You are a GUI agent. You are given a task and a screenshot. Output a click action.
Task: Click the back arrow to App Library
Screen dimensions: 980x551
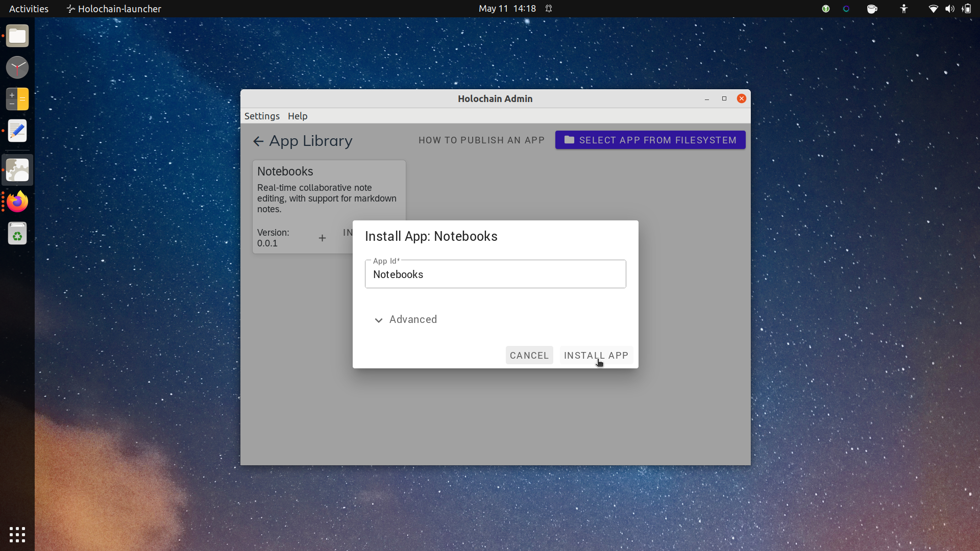pyautogui.click(x=258, y=141)
